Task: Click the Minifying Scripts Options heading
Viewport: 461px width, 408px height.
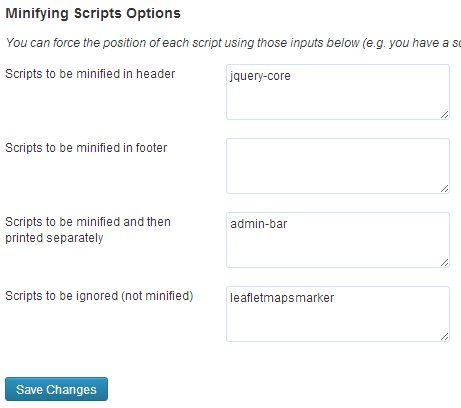Action: click(93, 13)
